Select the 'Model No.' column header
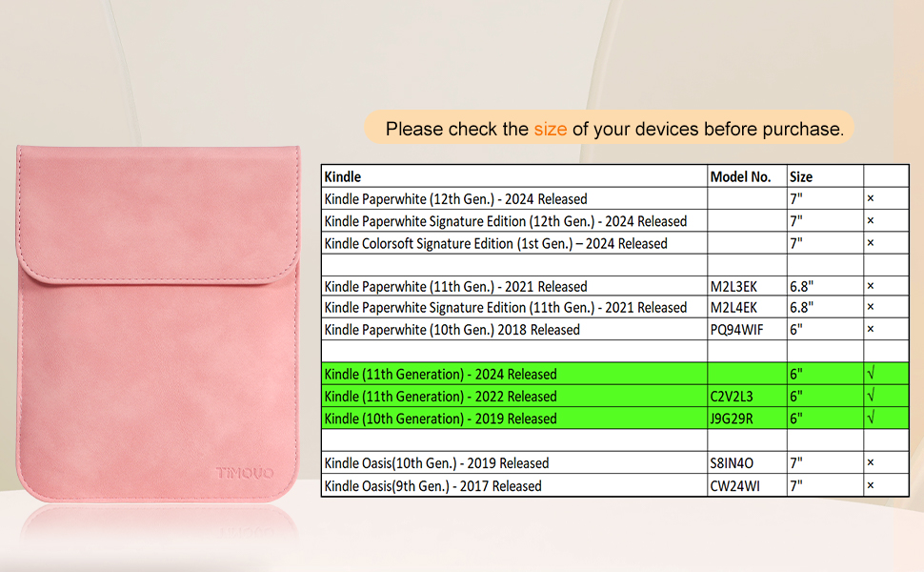This screenshot has width=924, height=572. (740, 177)
